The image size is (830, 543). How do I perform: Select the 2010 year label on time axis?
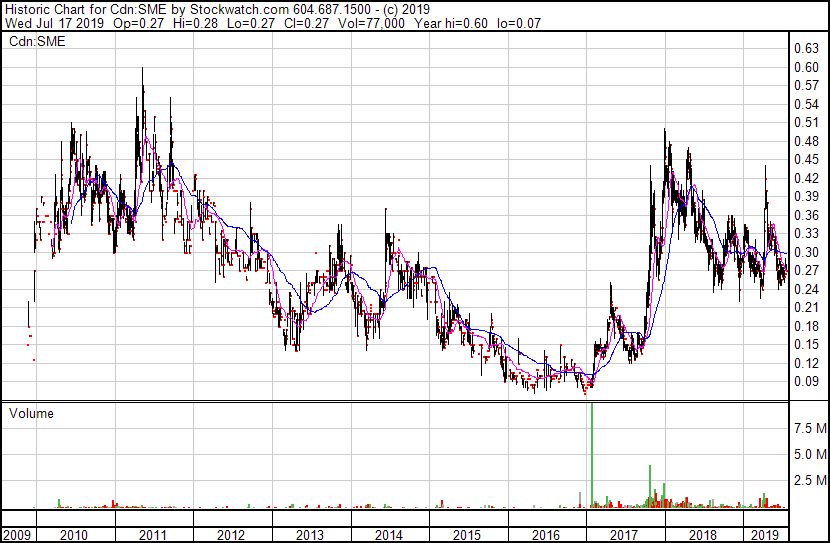(73, 535)
